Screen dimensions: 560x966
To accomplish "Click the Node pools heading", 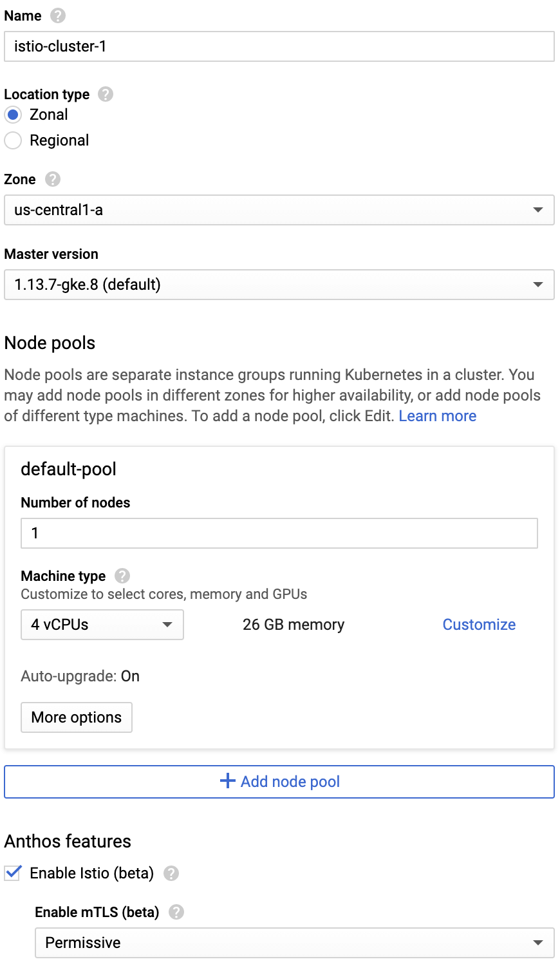I will (50, 343).
